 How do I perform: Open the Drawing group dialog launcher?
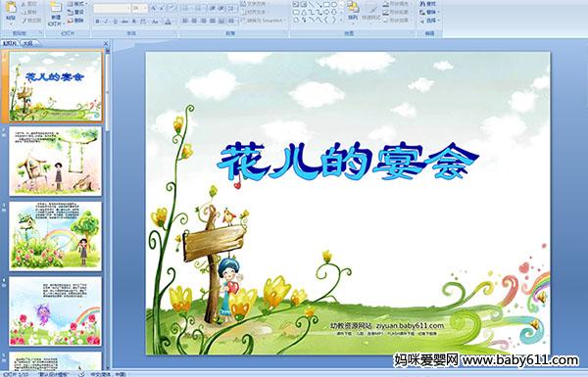(x=413, y=32)
